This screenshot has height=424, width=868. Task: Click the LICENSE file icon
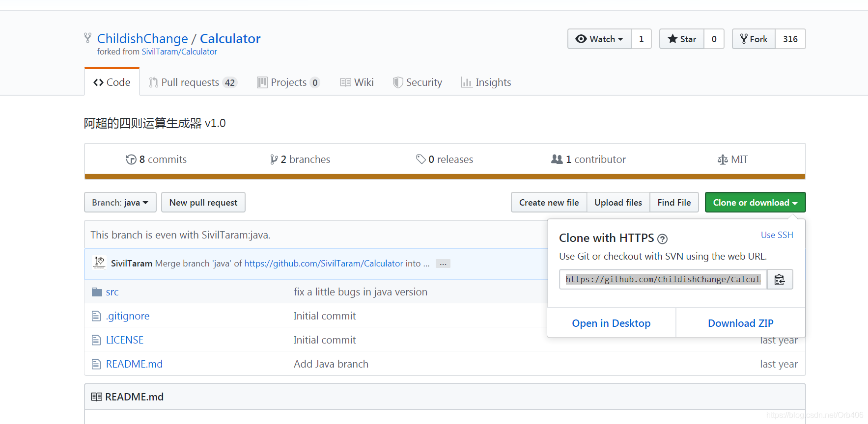(x=96, y=340)
